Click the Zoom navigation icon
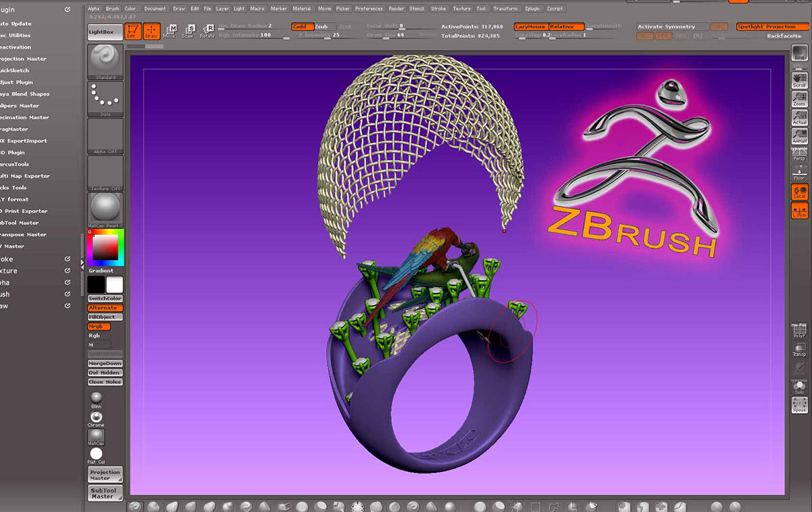The image size is (812, 512). [x=799, y=99]
